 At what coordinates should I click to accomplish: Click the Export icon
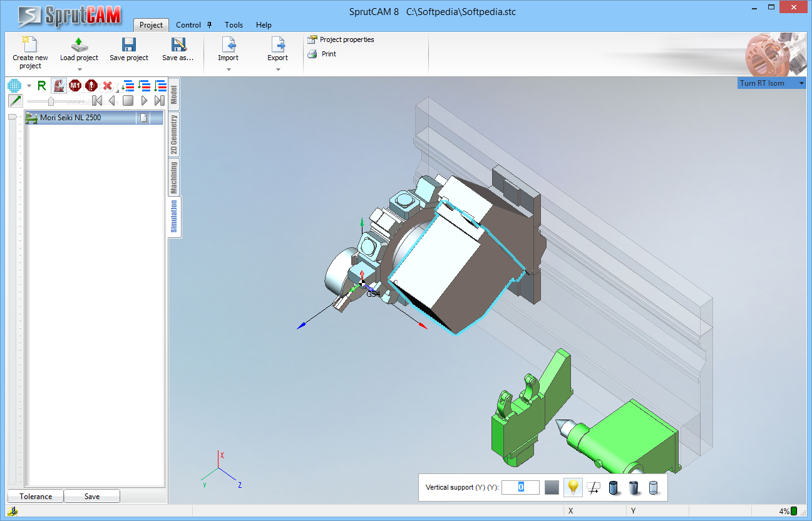click(277, 44)
